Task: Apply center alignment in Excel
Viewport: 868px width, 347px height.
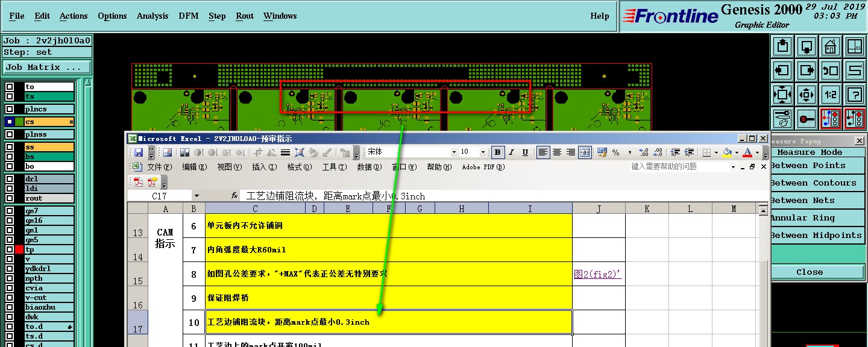Action: (557, 152)
